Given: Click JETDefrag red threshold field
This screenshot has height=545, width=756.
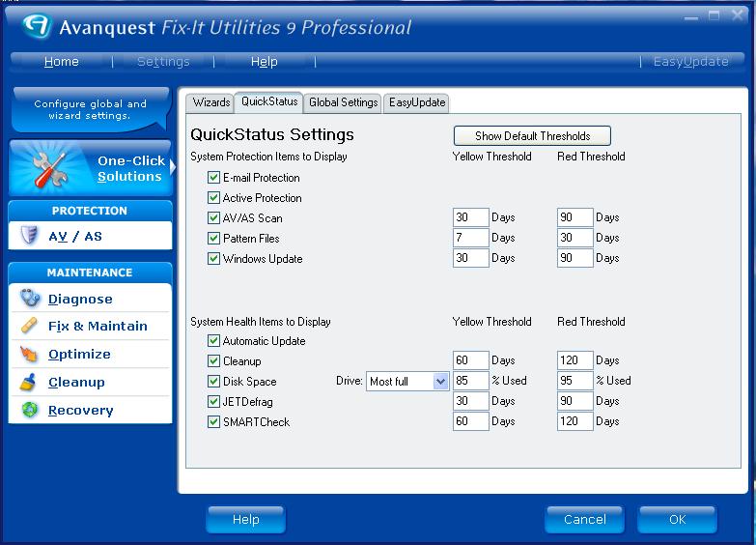Looking at the screenshot, I should point(574,401).
